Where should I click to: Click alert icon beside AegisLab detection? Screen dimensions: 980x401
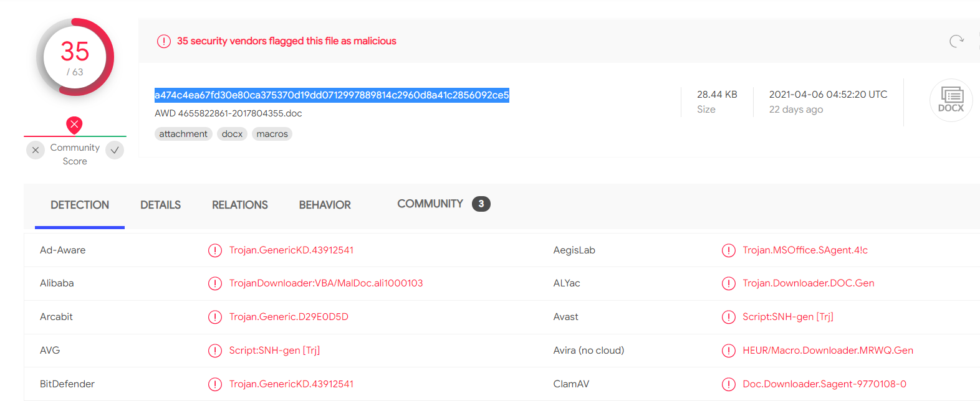(x=728, y=250)
